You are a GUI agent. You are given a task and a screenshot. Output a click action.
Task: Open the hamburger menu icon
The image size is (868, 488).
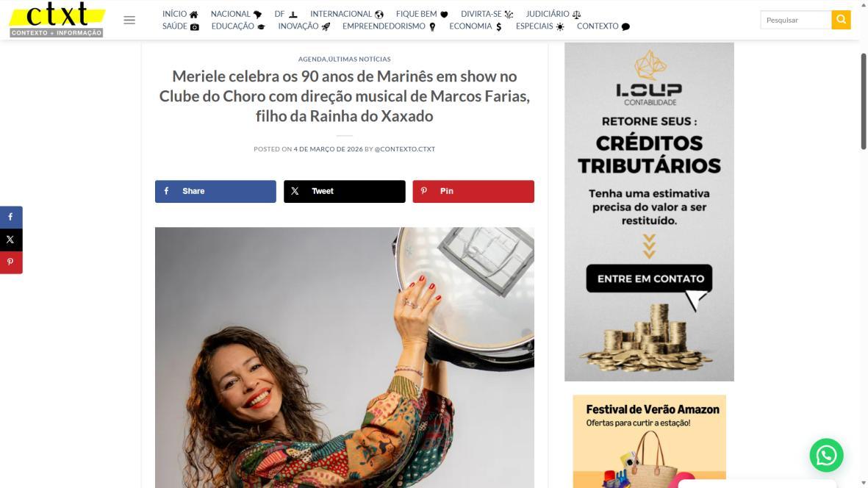(129, 20)
